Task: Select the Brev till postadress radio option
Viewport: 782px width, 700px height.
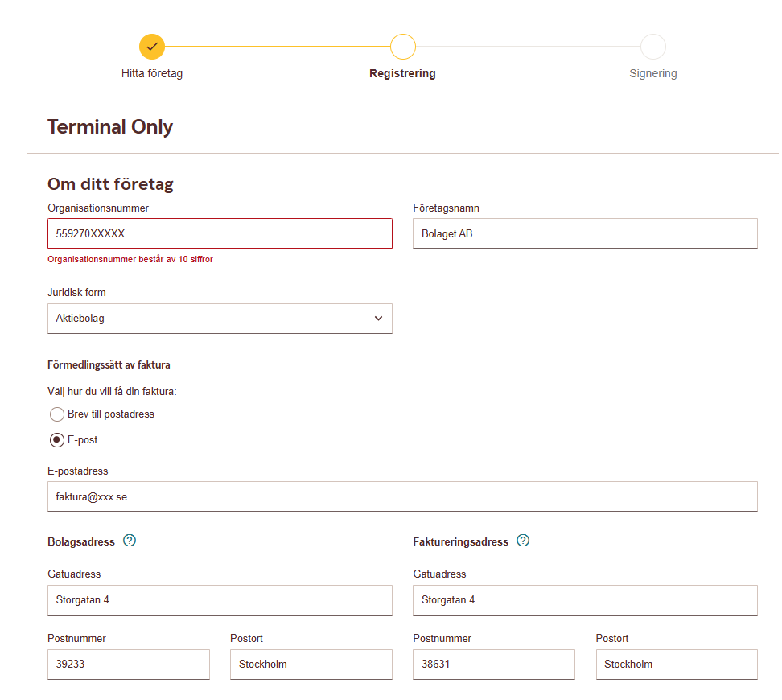Action: [x=57, y=414]
